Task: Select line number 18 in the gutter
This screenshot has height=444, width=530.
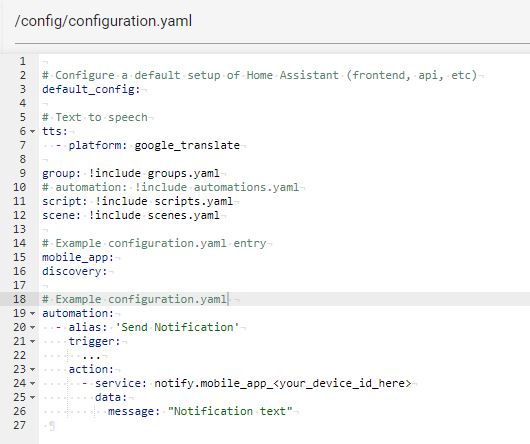Action: point(19,299)
